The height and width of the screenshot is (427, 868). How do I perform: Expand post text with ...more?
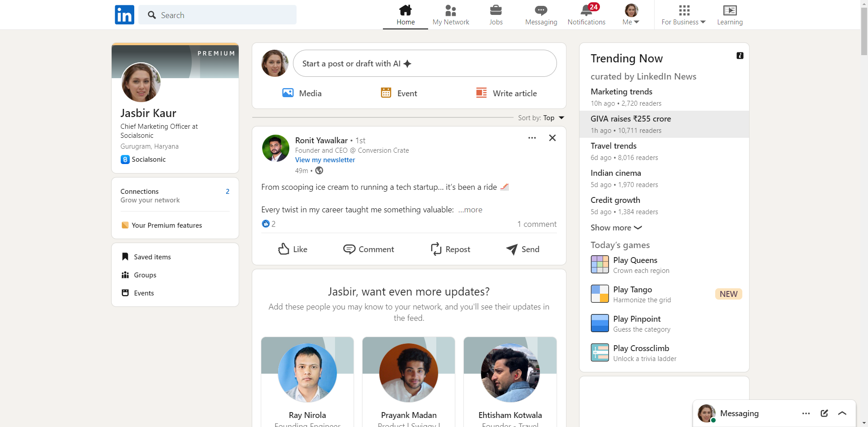(x=470, y=210)
